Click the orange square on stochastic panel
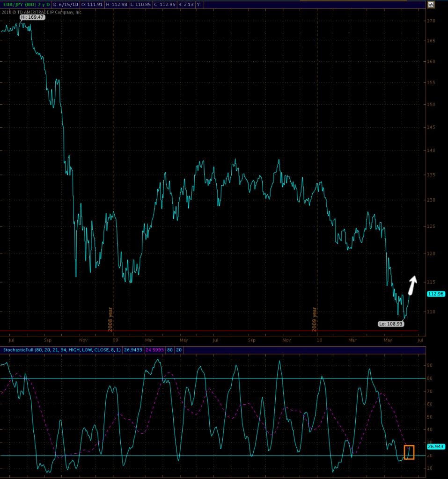This screenshot has height=479, width=448. [x=409, y=452]
